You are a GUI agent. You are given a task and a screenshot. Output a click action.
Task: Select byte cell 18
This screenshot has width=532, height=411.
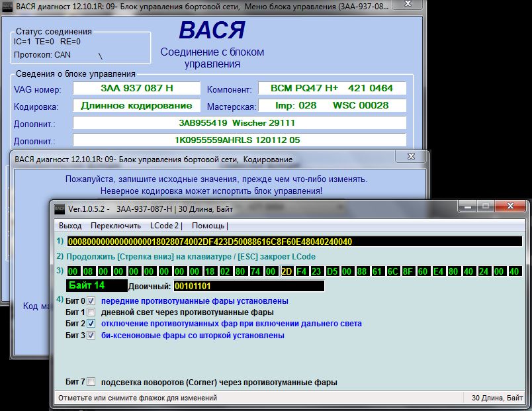pos(210,271)
